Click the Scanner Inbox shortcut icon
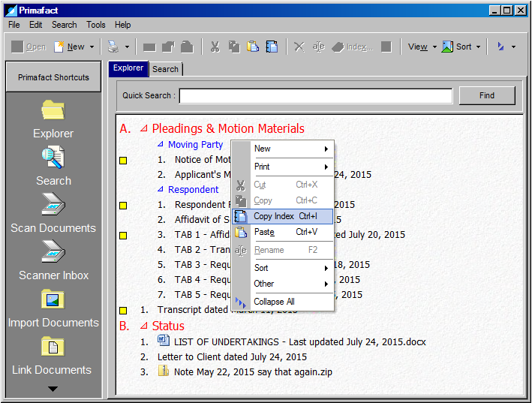532x403 pixels. 53,251
